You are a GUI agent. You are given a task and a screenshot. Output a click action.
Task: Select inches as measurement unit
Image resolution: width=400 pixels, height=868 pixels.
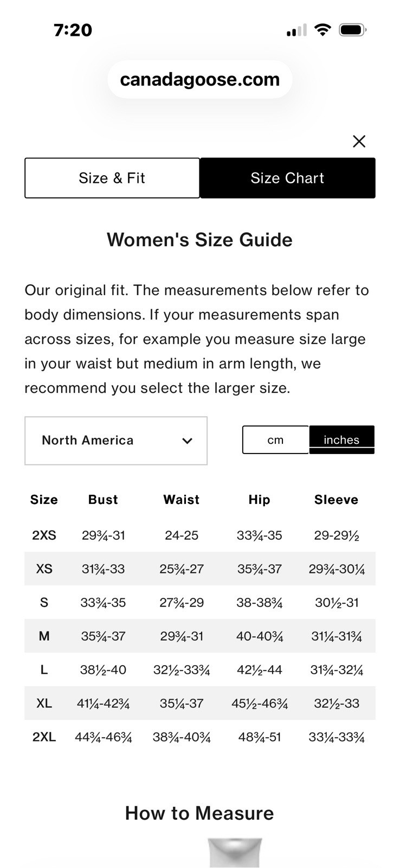[x=341, y=440]
